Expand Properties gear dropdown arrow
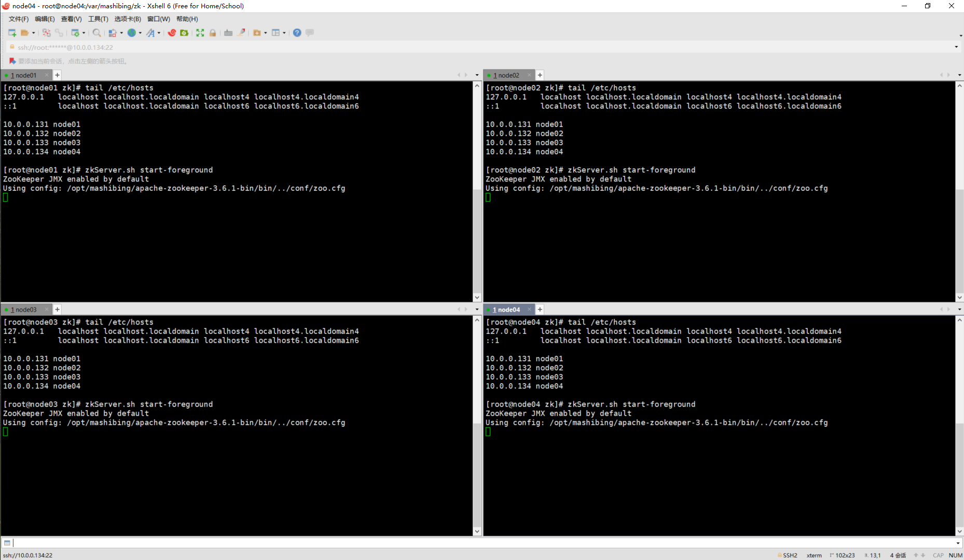The width and height of the screenshot is (964, 560). click(x=84, y=33)
